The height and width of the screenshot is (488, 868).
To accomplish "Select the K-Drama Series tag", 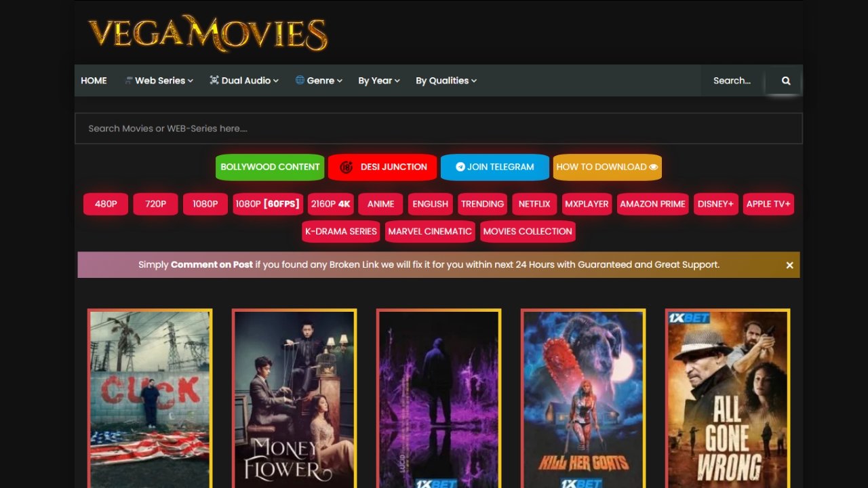I will pos(340,231).
